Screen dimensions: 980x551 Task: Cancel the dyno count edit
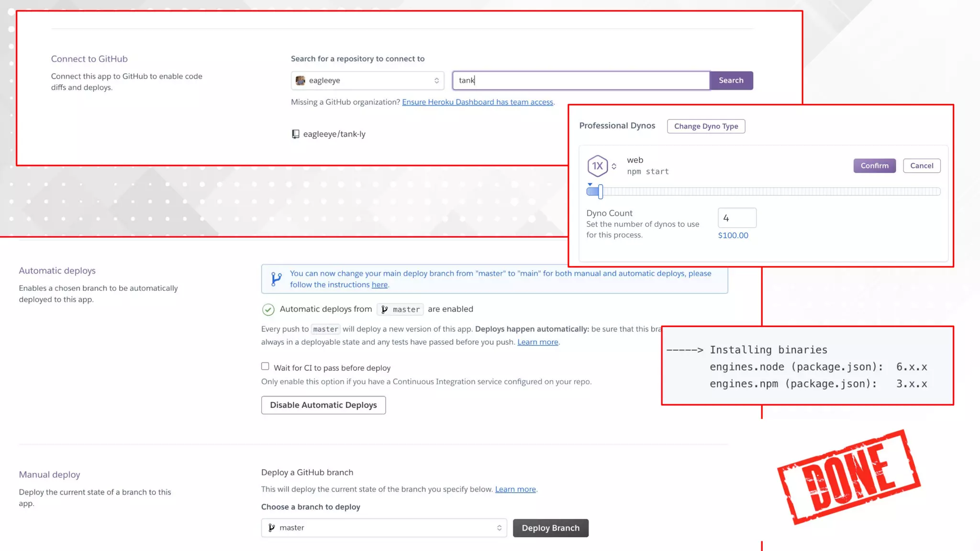(x=921, y=165)
